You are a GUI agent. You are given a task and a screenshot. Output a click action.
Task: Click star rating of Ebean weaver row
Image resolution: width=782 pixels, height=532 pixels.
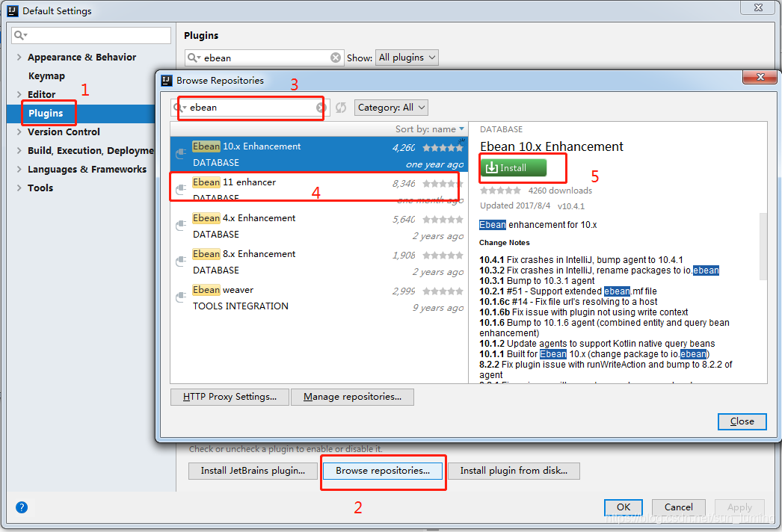click(x=443, y=291)
